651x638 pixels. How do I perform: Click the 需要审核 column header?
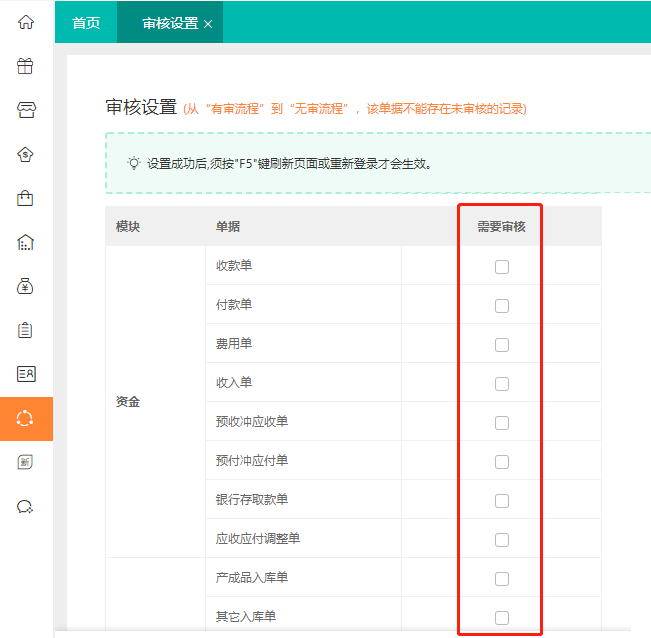pyautogui.click(x=501, y=227)
